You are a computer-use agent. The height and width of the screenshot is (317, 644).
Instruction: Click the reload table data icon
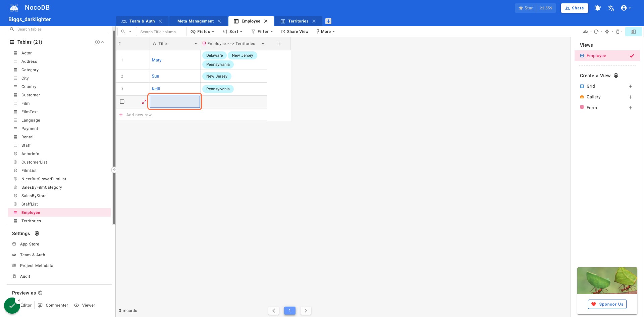click(x=596, y=32)
